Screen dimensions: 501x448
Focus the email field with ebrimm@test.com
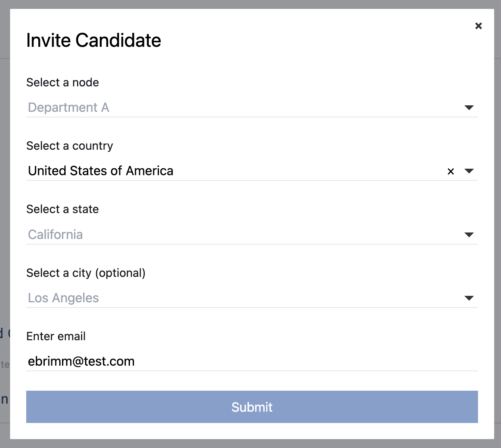click(x=252, y=361)
